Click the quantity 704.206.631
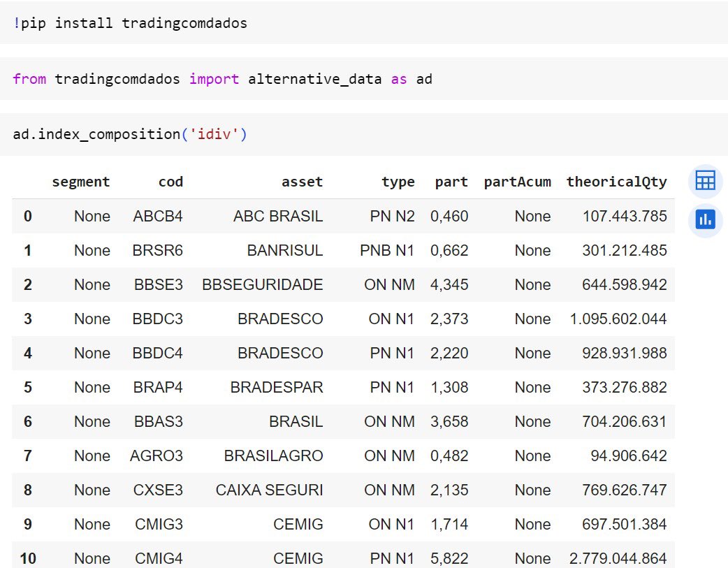Screen dimensions: 728x568 pyautogui.click(x=625, y=421)
